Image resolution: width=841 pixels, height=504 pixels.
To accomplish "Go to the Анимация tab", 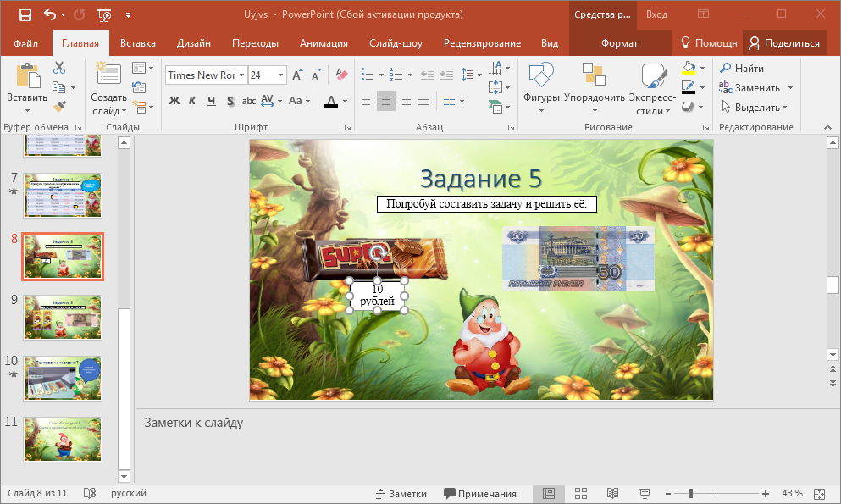I will tap(324, 43).
